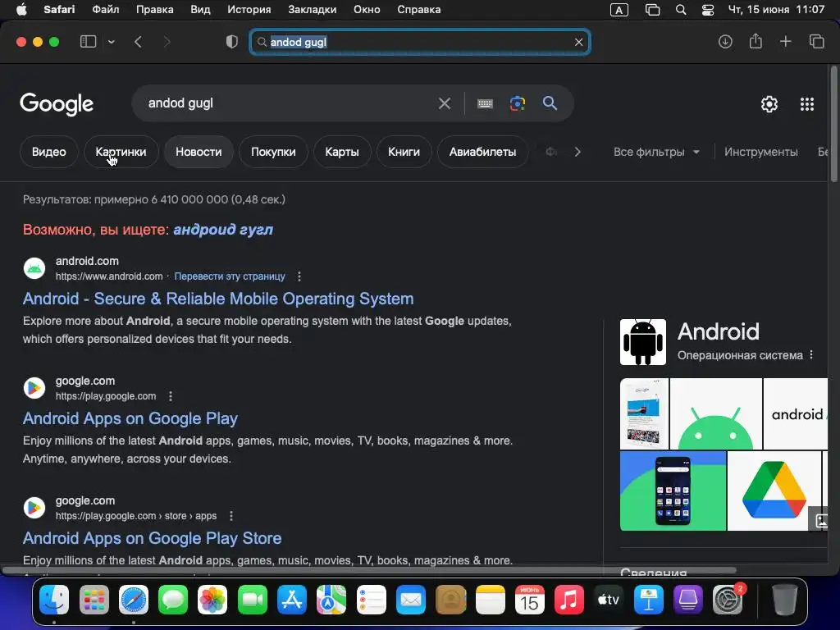Viewport: 840px width, 630px height.
Task: Select the Видео filter tab
Action: [x=48, y=152]
